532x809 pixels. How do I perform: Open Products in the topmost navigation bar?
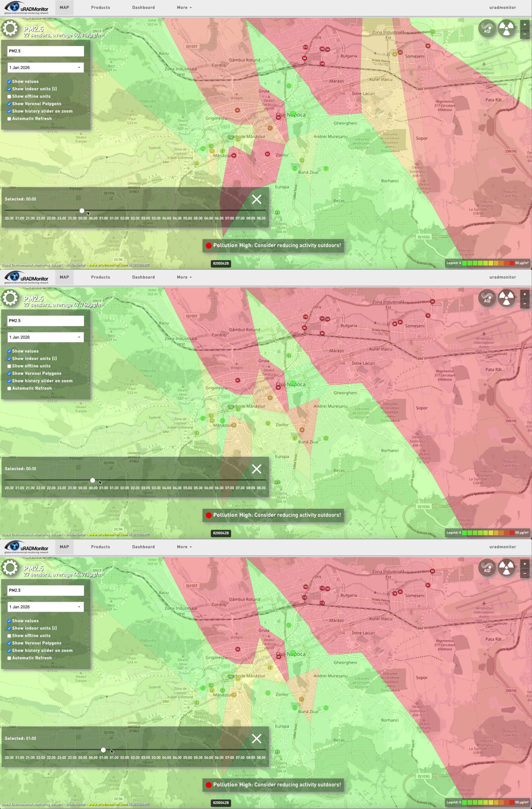(100, 8)
